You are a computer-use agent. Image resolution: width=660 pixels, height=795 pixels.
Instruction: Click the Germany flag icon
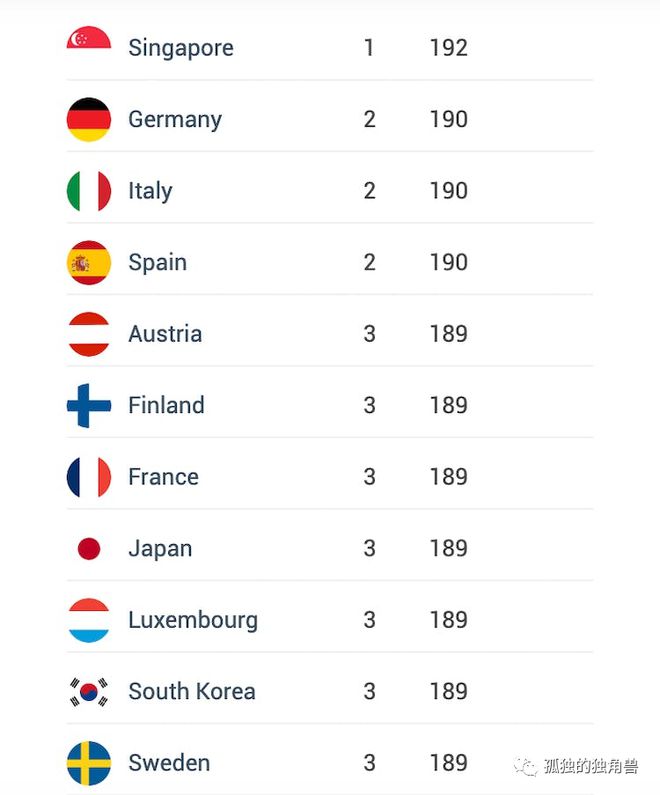(89, 120)
